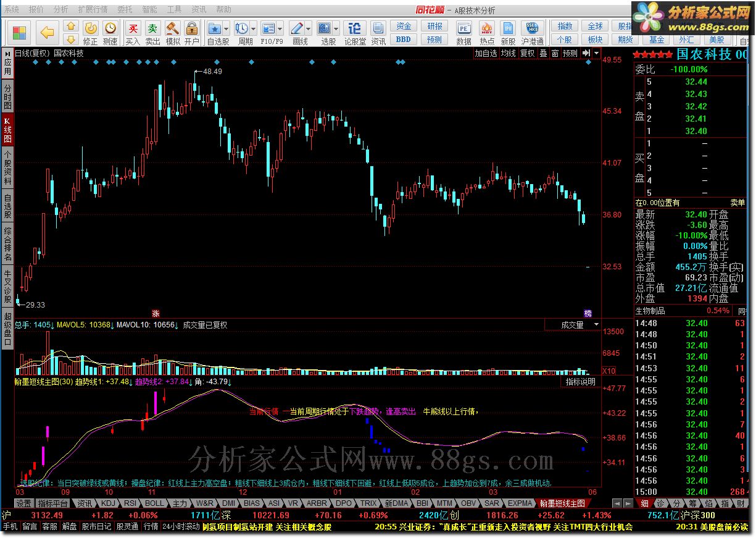Click the 榜 marker on chart
Screen dimensions: 756x538
pos(588,313)
